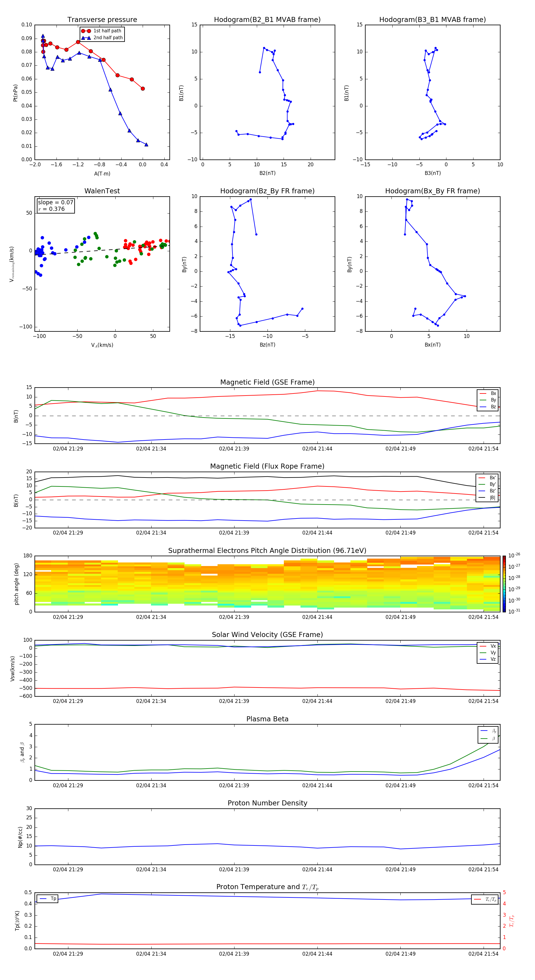Click the 'Transverse pressure' plot title

coord(102,20)
